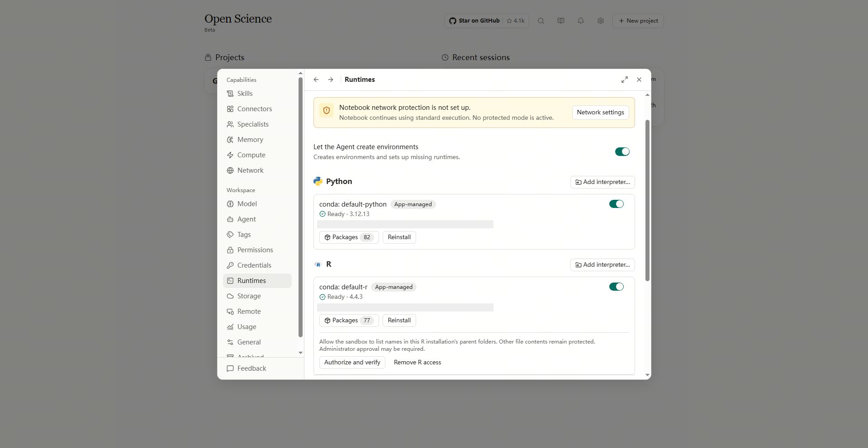Image resolution: width=868 pixels, height=448 pixels.
Task: Open the Connectors settings section
Action: [257, 109]
